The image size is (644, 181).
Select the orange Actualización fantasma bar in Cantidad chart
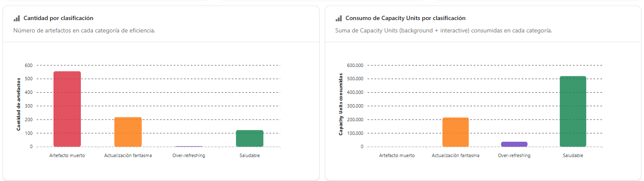(128, 132)
